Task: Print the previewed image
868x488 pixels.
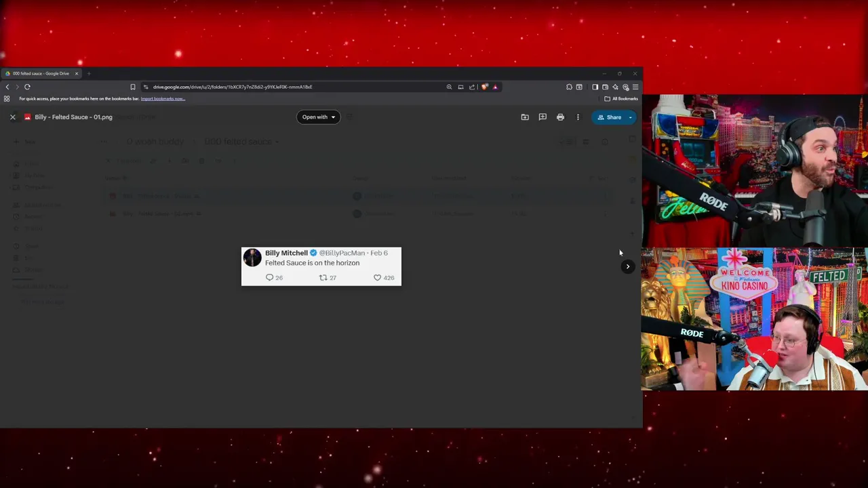Action: (560, 117)
